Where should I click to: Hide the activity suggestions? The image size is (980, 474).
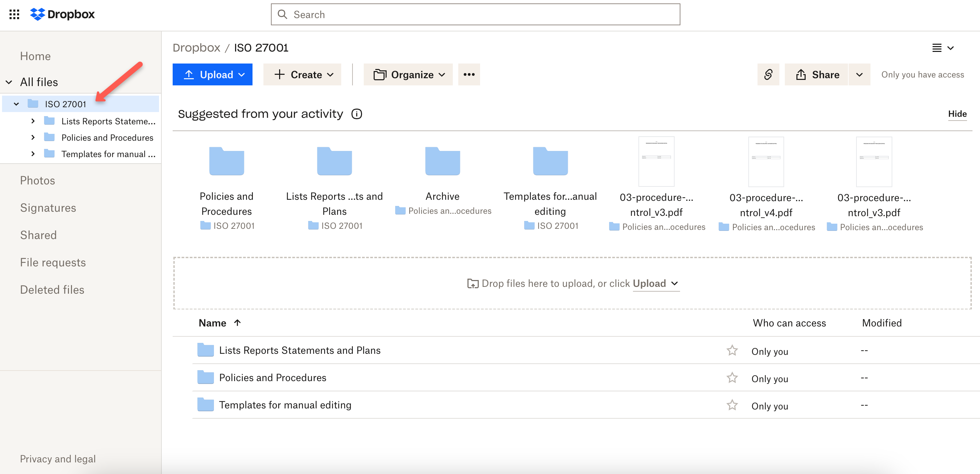click(957, 113)
